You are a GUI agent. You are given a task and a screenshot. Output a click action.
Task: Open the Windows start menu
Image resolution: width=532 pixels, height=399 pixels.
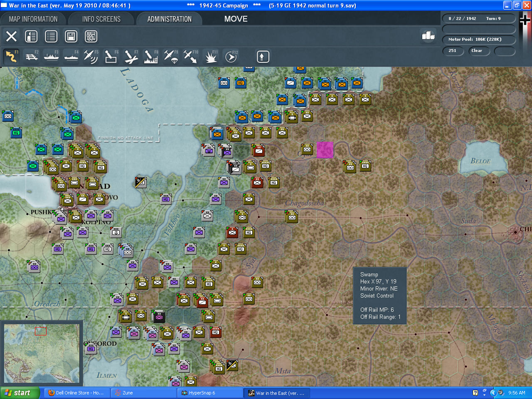click(x=20, y=393)
